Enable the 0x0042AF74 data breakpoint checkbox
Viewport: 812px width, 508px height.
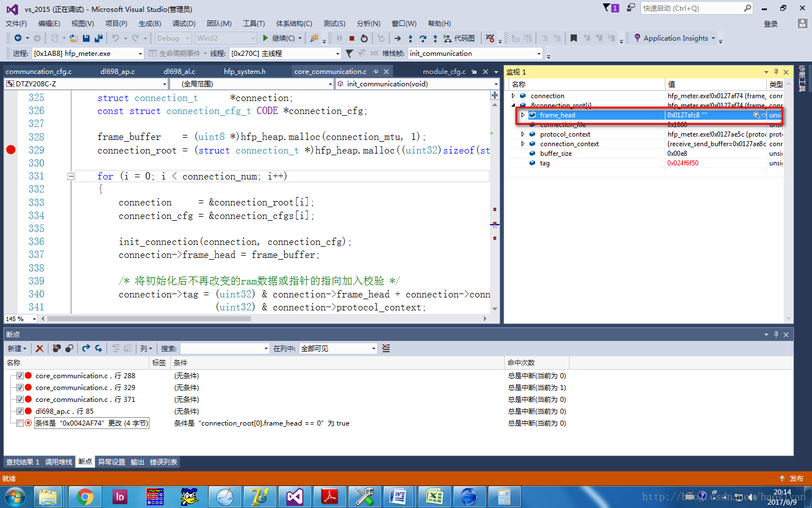[20, 423]
